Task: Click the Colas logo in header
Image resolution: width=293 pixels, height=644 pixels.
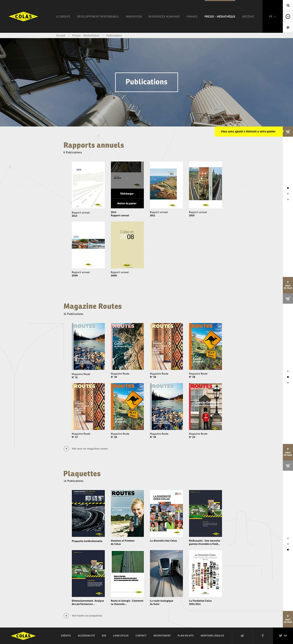Action: 23,16
